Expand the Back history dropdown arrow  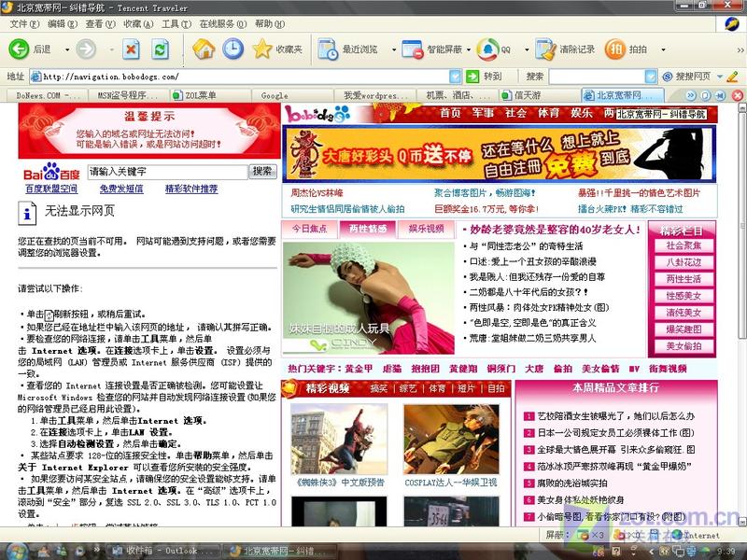pyautogui.click(x=67, y=49)
